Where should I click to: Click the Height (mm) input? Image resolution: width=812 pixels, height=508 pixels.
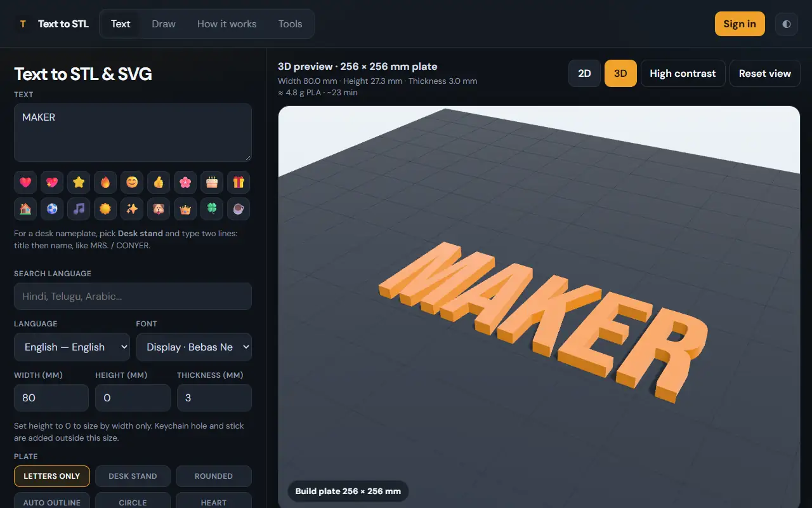133,398
